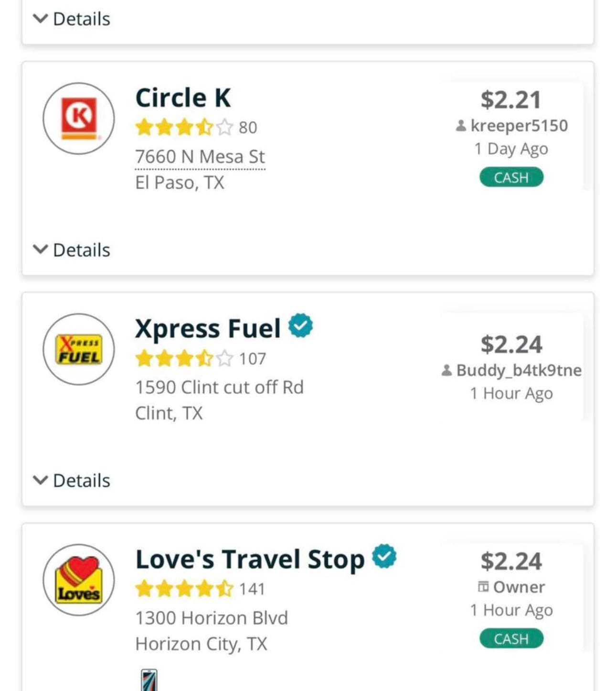The height and width of the screenshot is (691, 616).
Task: Click user icon beside kreeper5150
Action: pos(461,126)
